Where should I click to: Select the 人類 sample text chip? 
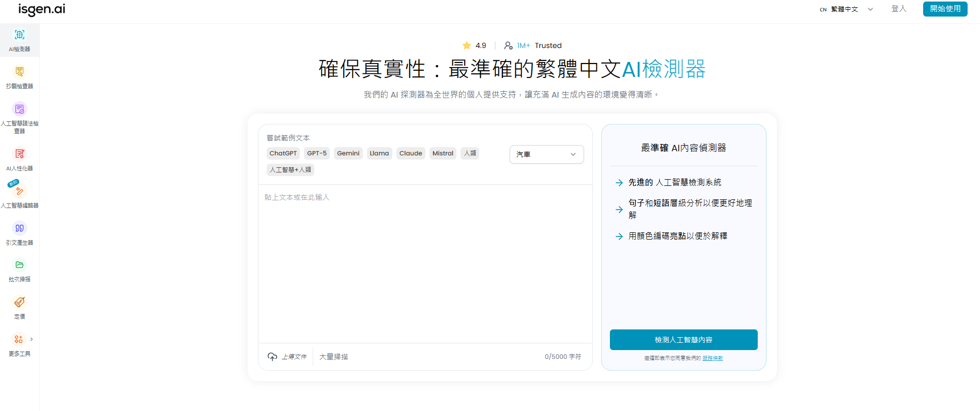(x=470, y=153)
